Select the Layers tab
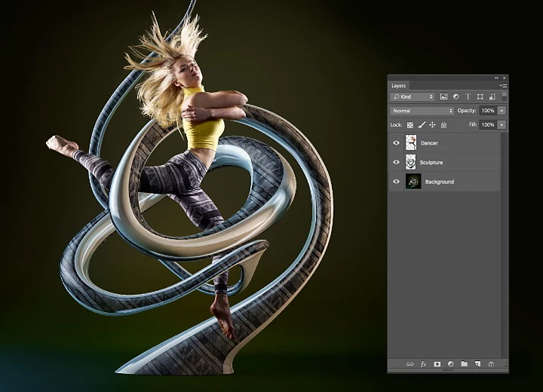 tap(398, 86)
